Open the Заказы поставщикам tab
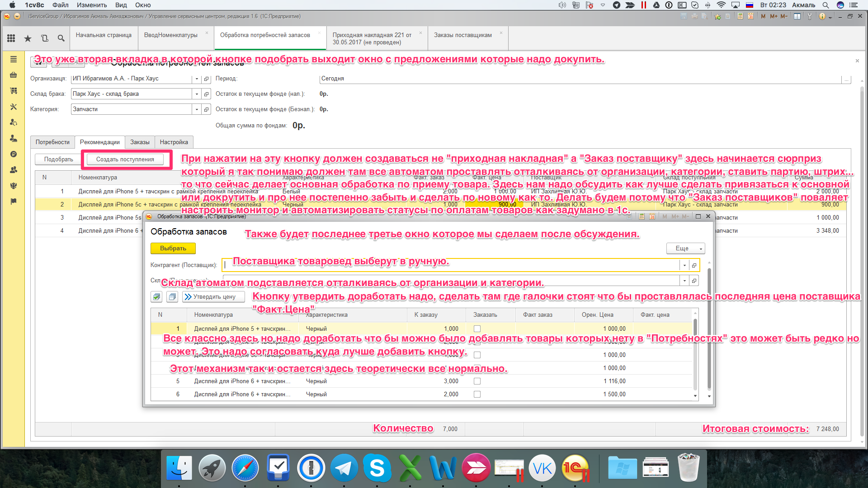Screen dimensions: 868x488 pos(462,35)
